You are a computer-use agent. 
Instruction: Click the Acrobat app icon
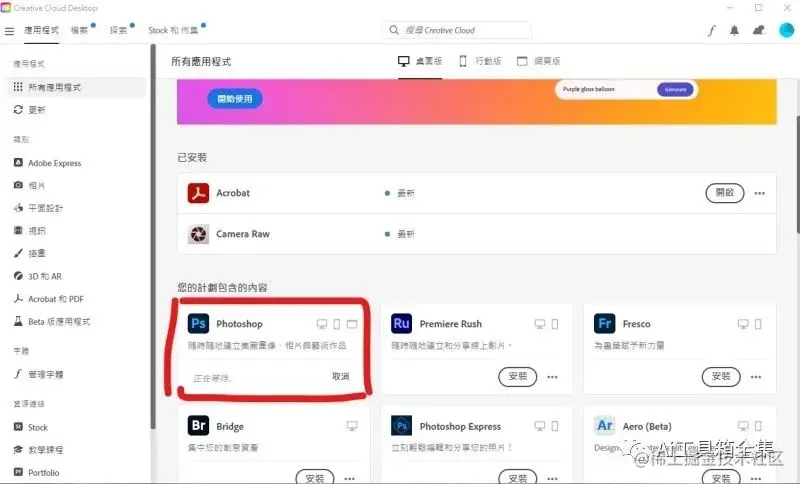coord(198,193)
